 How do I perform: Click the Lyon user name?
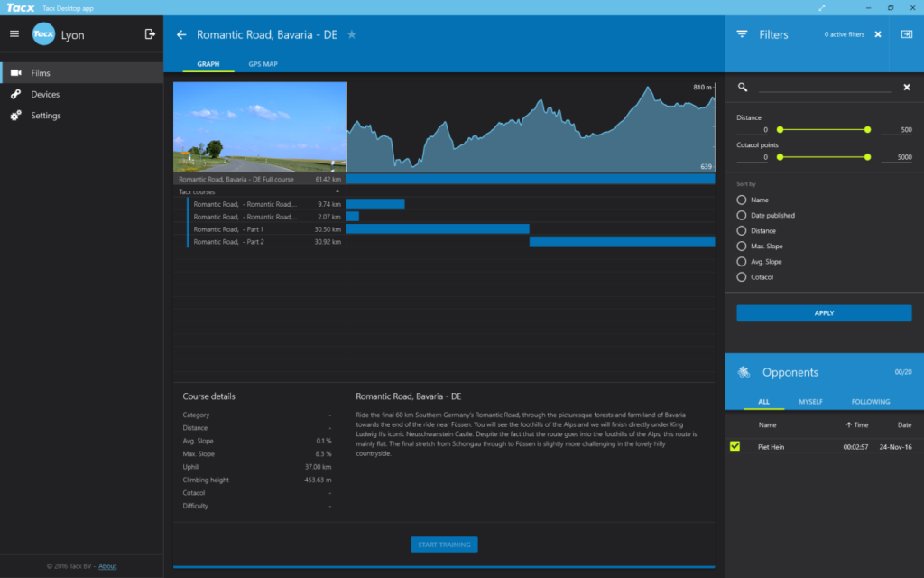[72, 35]
